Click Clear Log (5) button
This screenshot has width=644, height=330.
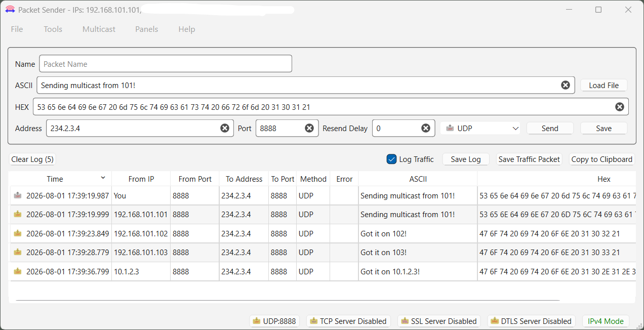[32, 159]
